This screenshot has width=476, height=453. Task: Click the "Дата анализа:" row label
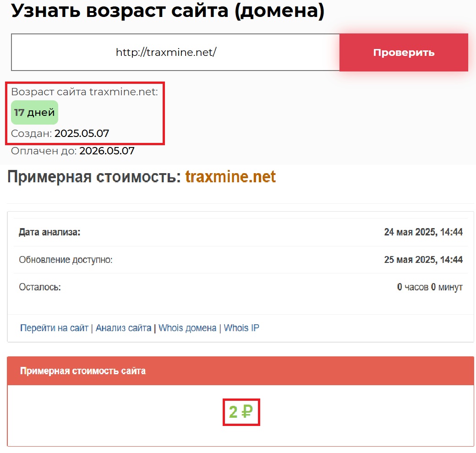(x=49, y=232)
